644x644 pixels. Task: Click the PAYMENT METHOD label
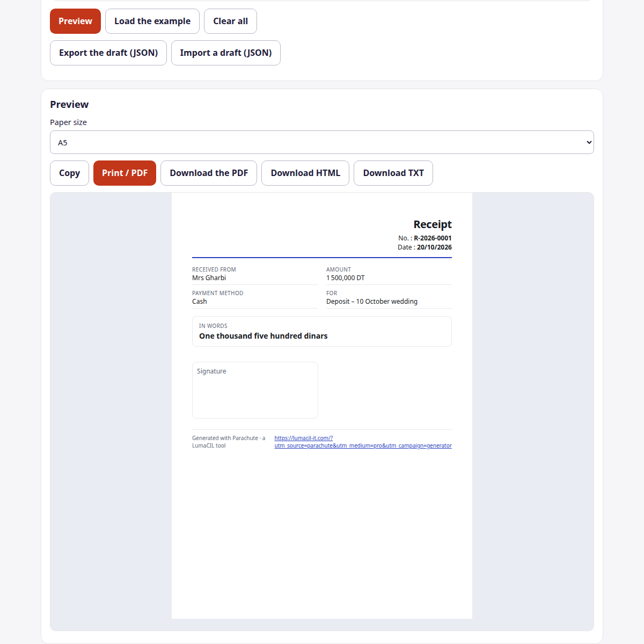pyautogui.click(x=218, y=293)
